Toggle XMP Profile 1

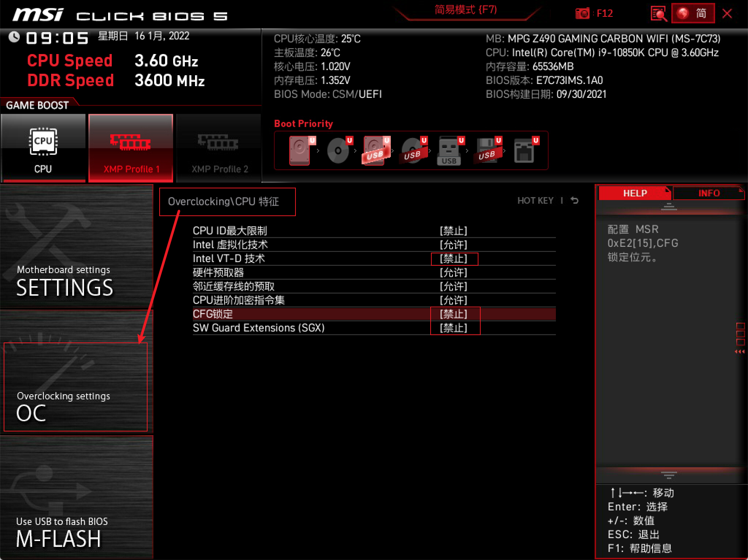tap(131, 147)
